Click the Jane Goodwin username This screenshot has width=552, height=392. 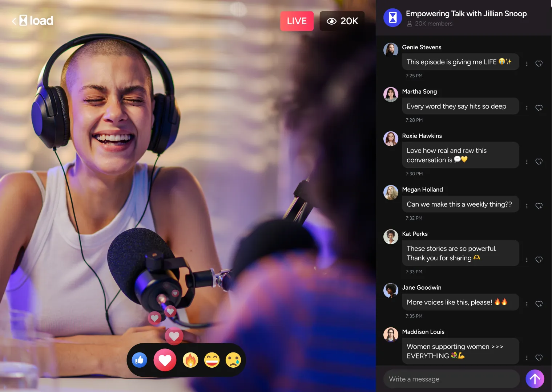click(422, 287)
